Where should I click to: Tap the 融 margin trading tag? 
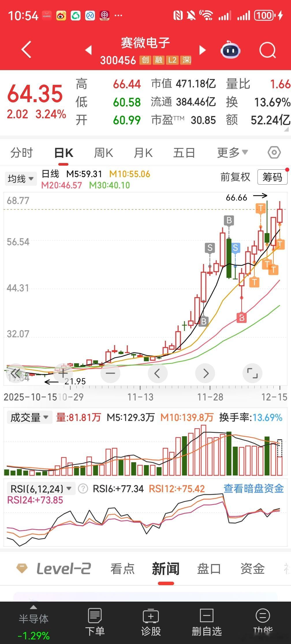point(158,60)
